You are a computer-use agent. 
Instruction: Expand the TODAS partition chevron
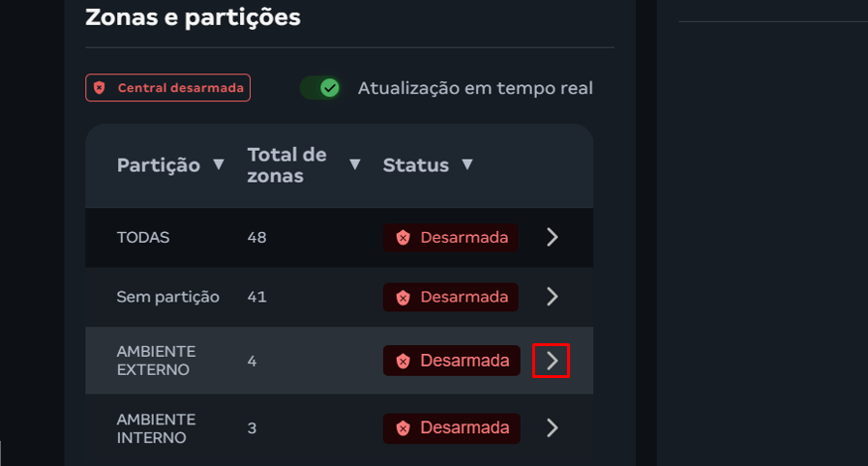click(x=552, y=237)
